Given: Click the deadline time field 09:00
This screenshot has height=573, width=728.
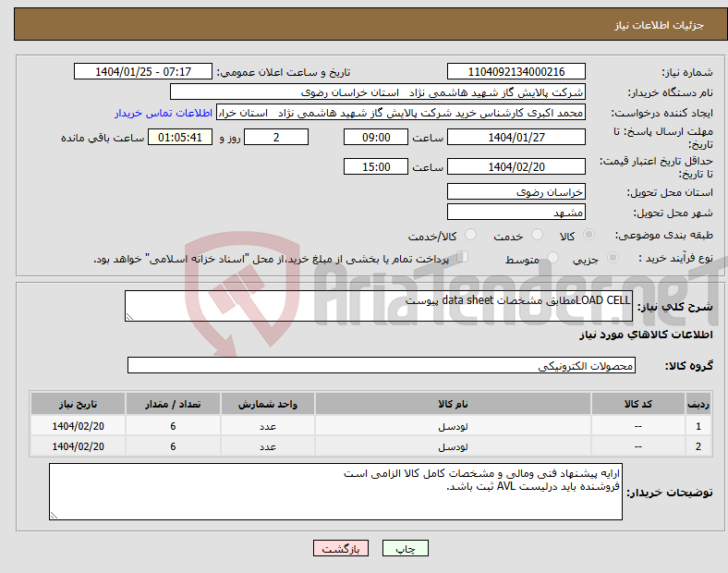Looking at the screenshot, I should (x=376, y=138).
